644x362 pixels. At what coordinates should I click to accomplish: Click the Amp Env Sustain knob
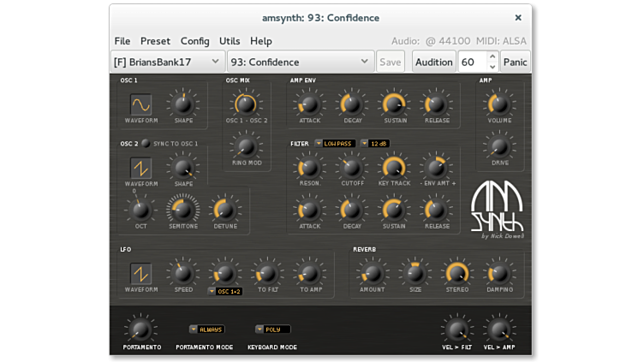pos(394,104)
